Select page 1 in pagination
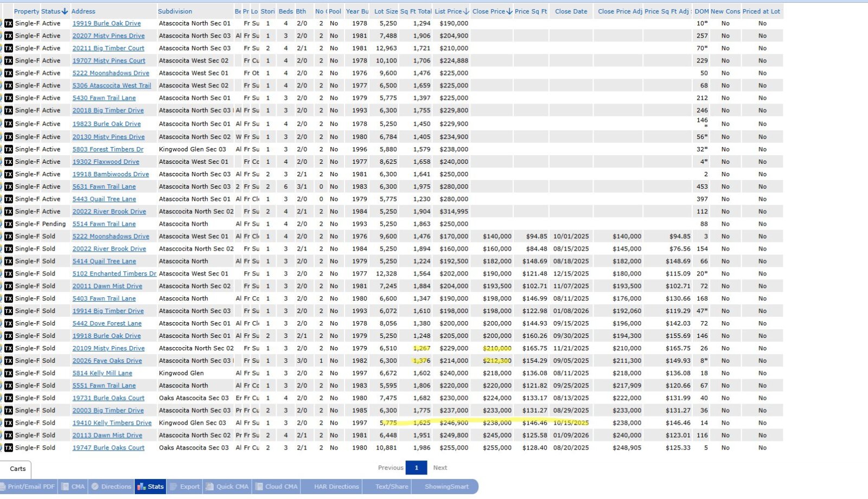The image size is (868, 499). (x=417, y=468)
